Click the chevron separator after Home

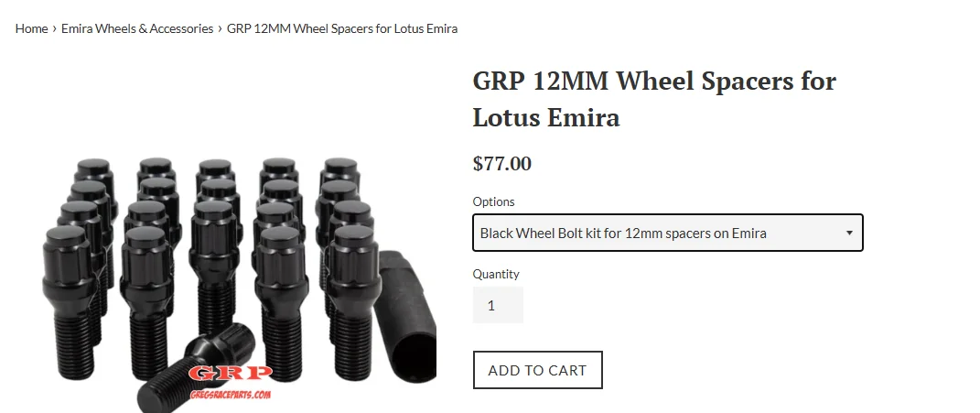[55, 28]
